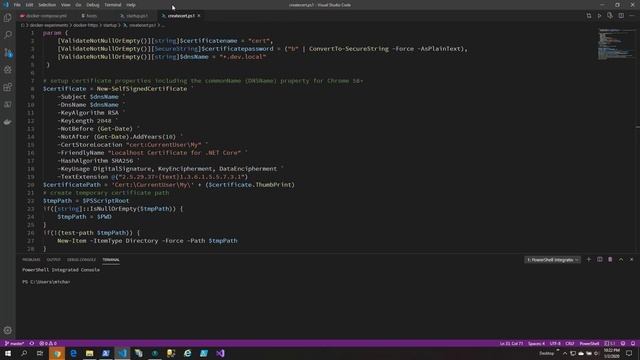Click the synchronize changes icon in the status bar
Screen dimensions: 640x360
(x=32, y=344)
